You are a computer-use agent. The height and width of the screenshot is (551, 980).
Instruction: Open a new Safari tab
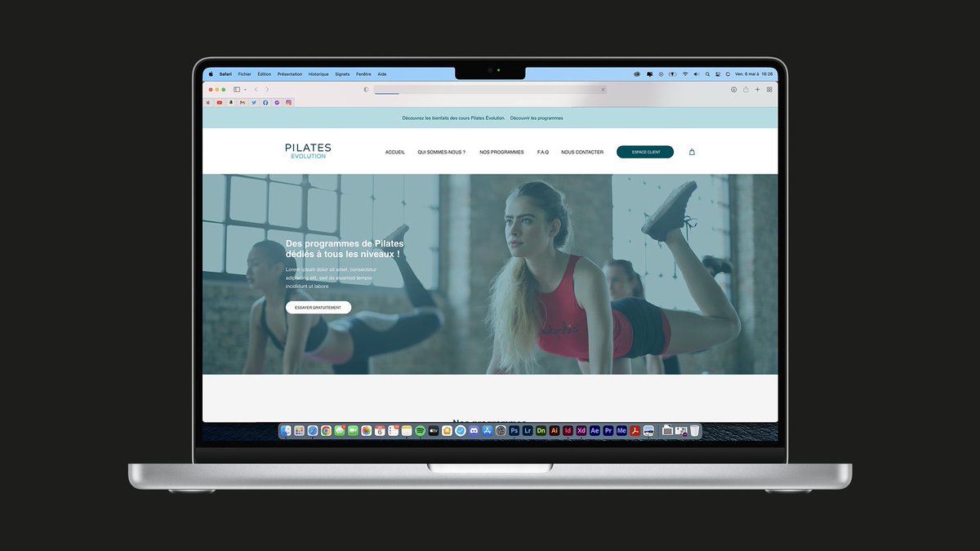pyautogui.click(x=757, y=90)
